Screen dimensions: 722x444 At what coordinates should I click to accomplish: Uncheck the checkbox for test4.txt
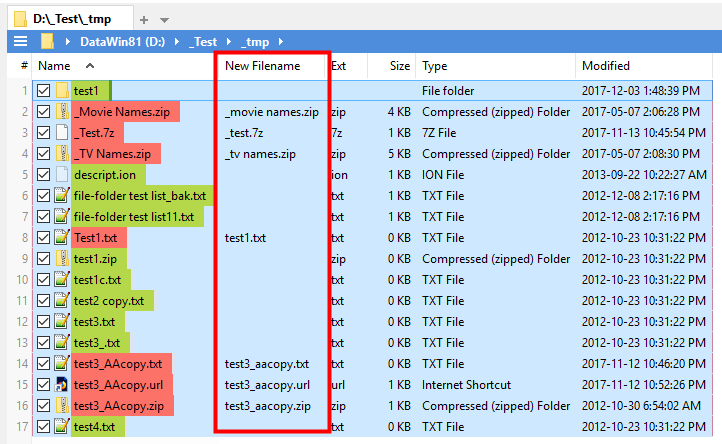43,426
